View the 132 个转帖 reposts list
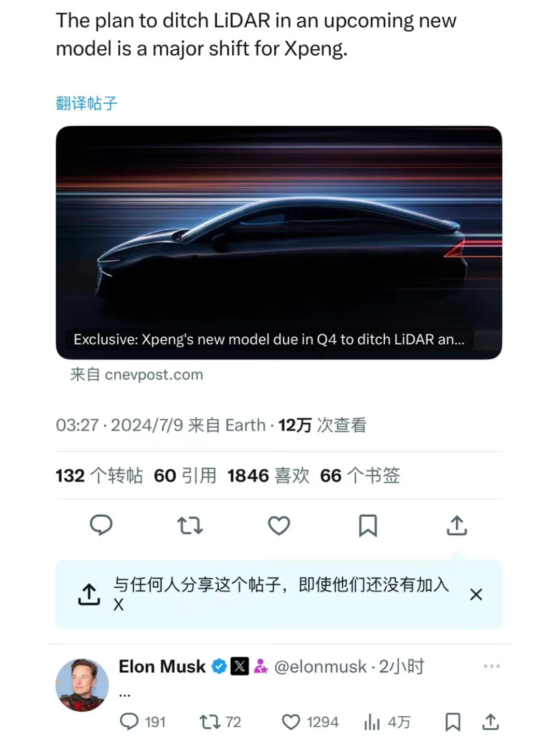 click(x=99, y=476)
